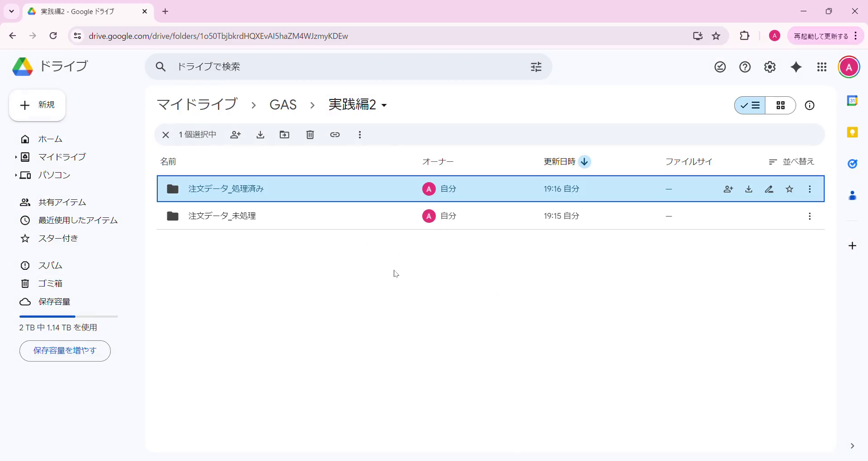
Task: Click the 新規 button
Action: (x=37, y=105)
